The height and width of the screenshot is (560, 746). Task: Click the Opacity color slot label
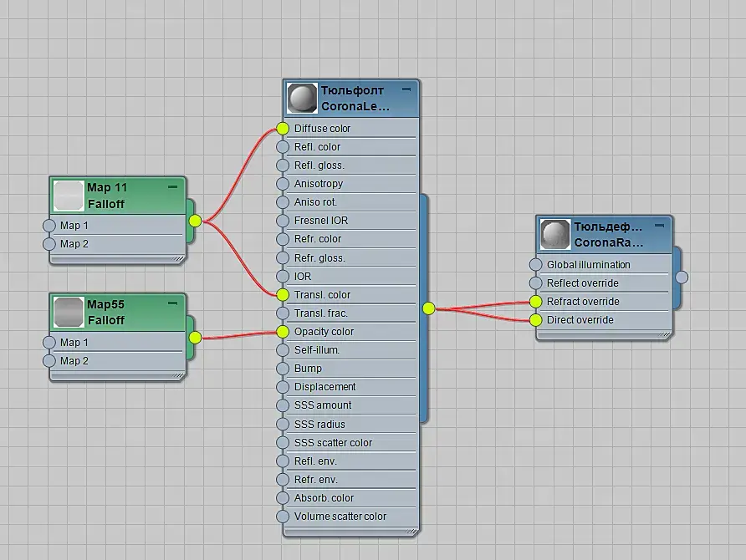pos(324,332)
